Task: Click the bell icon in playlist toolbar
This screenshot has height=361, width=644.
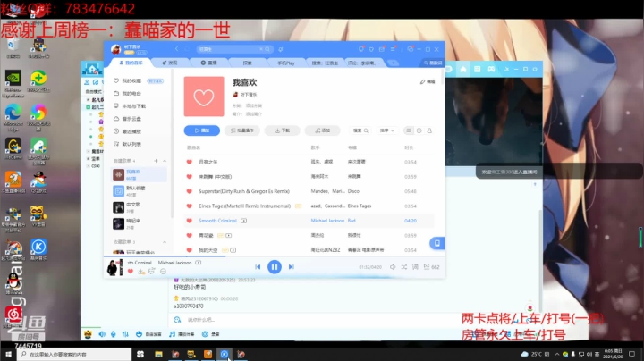Action: (x=429, y=130)
